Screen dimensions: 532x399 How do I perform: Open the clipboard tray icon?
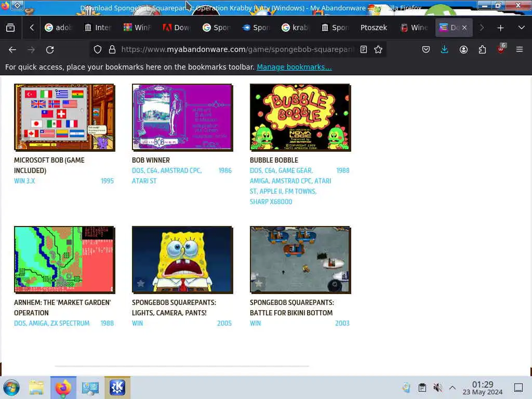click(x=422, y=388)
